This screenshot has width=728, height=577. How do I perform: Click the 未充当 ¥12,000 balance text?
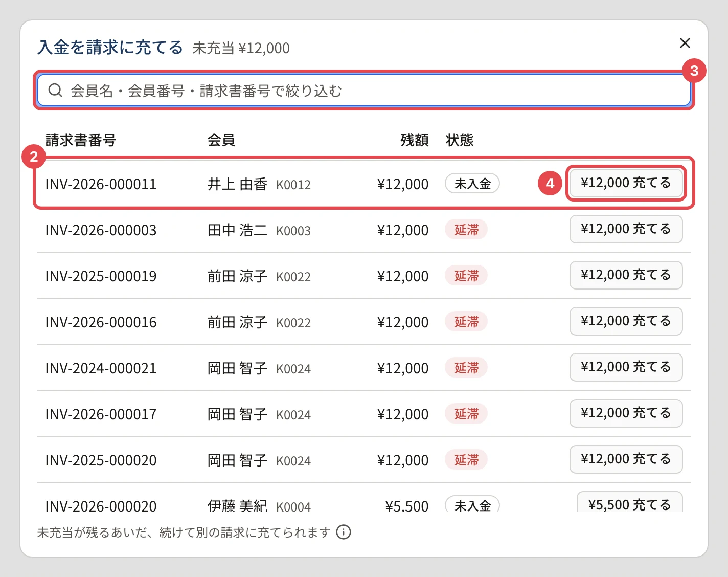(241, 48)
